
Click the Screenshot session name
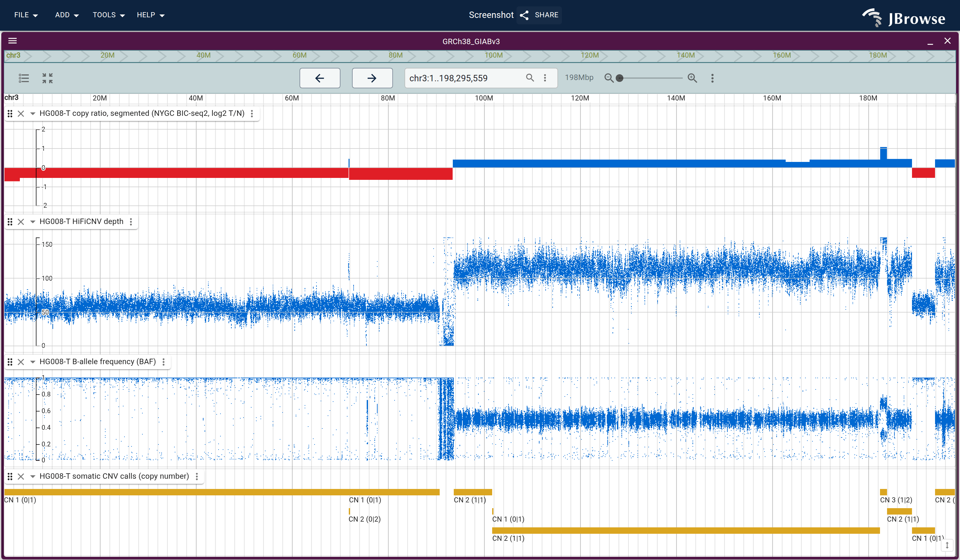tap(491, 15)
